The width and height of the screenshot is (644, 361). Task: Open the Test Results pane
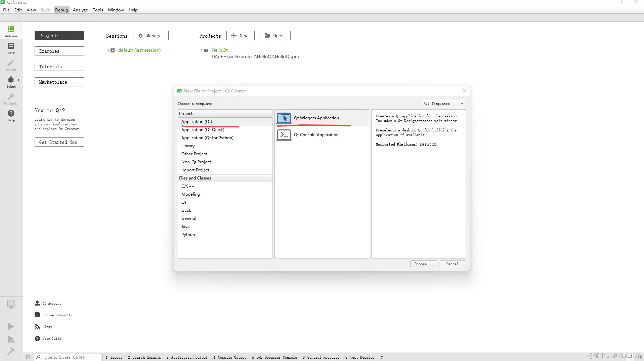[360, 357]
